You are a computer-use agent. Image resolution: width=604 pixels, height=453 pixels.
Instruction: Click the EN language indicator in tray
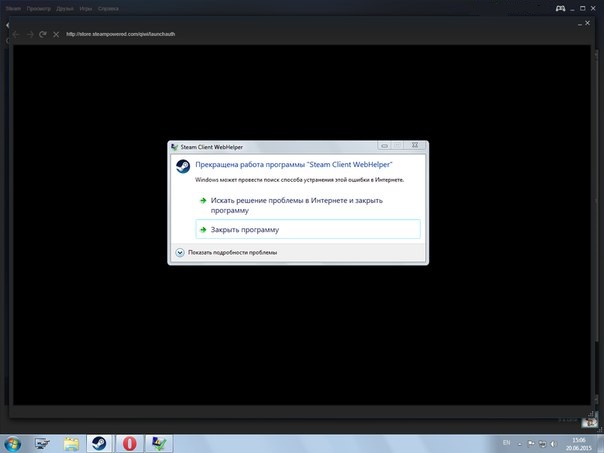coord(506,441)
